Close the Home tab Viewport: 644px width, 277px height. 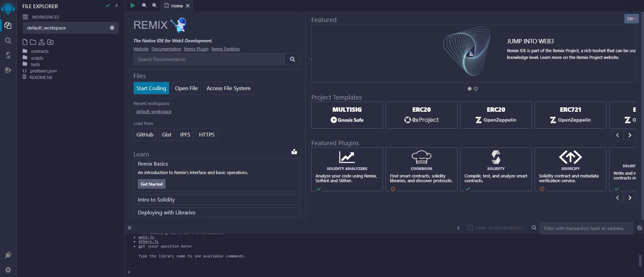188,6
